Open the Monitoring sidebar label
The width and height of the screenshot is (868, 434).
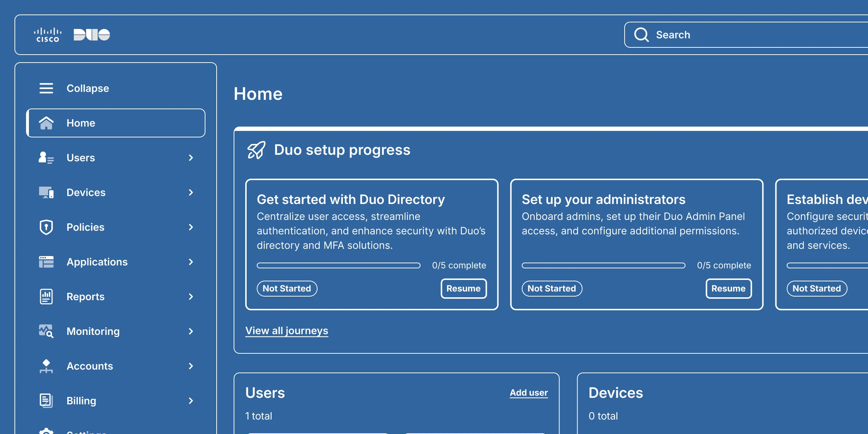point(93,331)
